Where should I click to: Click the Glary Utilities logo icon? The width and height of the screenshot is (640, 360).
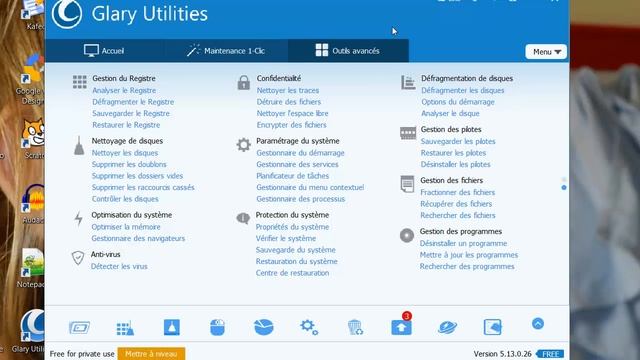(x=67, y=13)
